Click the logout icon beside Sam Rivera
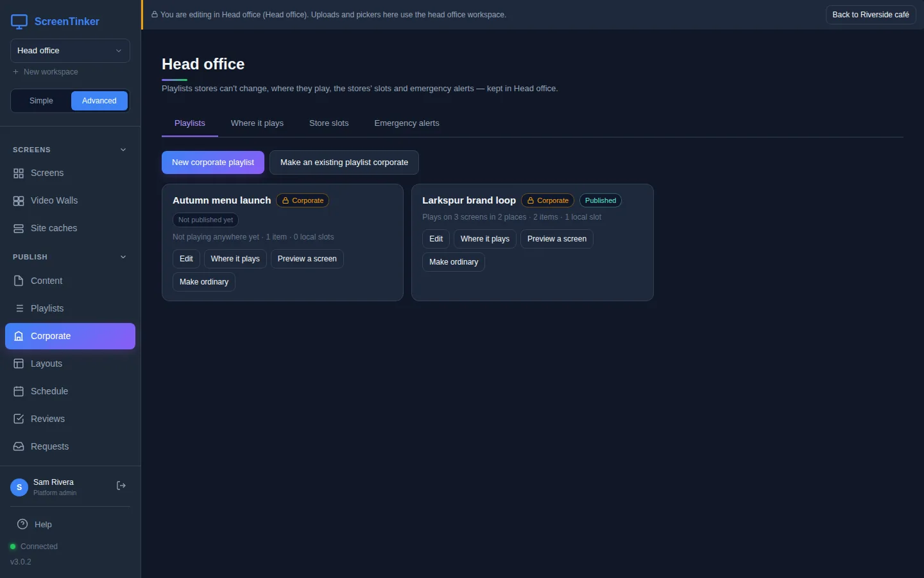 [x=121, y=486]
